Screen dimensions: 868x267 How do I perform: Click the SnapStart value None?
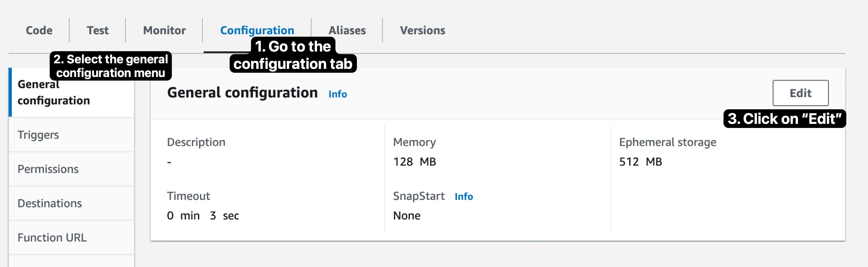[406, 215]
